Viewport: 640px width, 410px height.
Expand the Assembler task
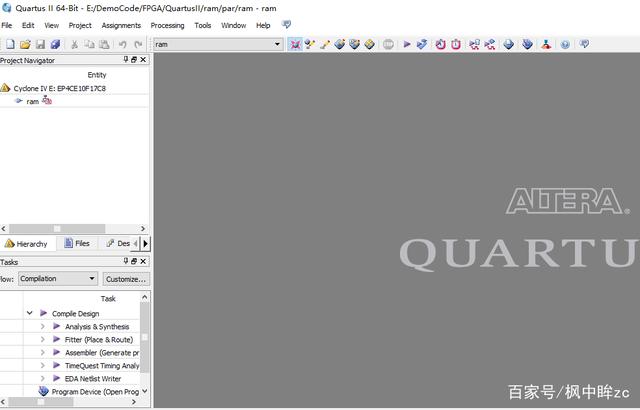click(x=42, y=352)
